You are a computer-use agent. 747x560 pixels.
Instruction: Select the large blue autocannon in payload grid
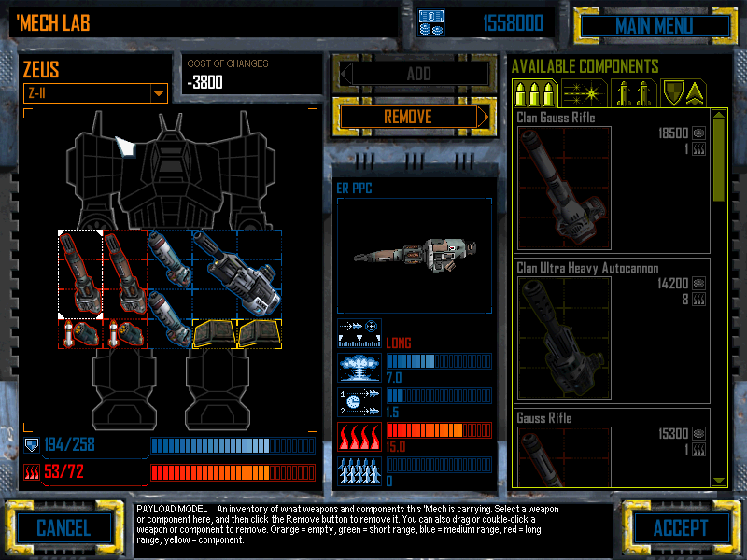tap(237, 274)
